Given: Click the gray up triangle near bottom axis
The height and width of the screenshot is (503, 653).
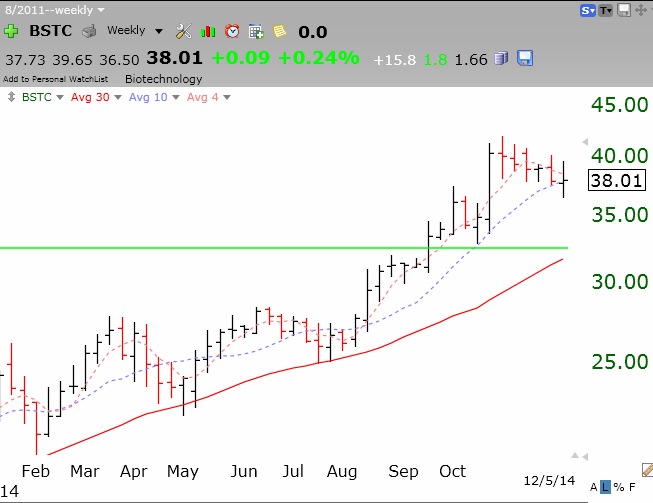Looking at the screenshot, I should coord(575,456).
